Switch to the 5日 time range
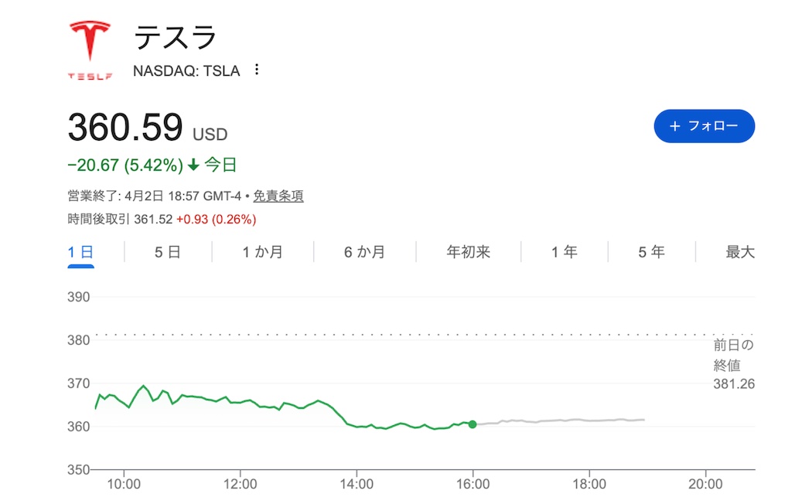 (166, 251)
